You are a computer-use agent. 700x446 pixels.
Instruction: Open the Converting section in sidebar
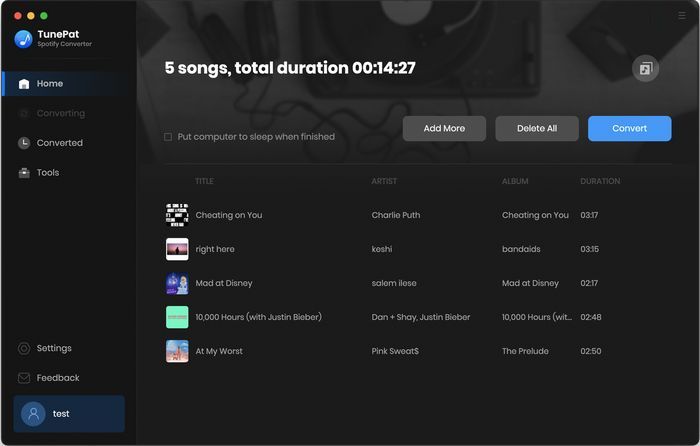point(61,113)
